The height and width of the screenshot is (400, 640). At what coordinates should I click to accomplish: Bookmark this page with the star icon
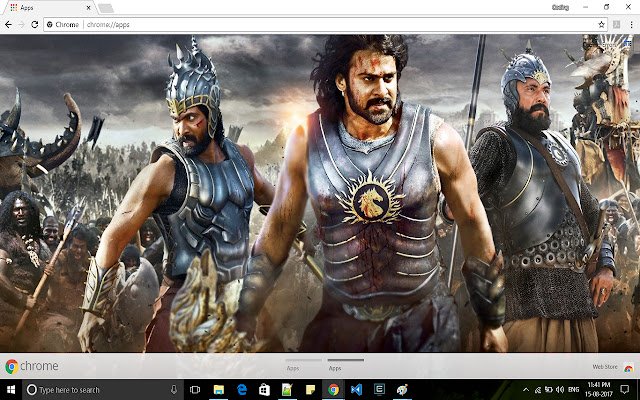coord(601,24)
